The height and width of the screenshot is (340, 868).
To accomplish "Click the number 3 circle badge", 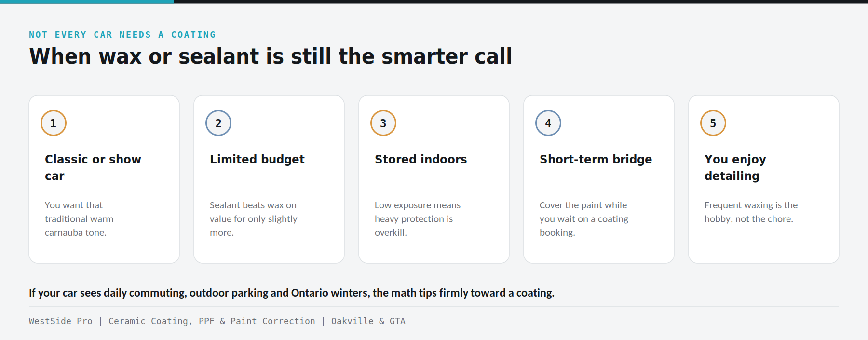I will tap(383, 123).
